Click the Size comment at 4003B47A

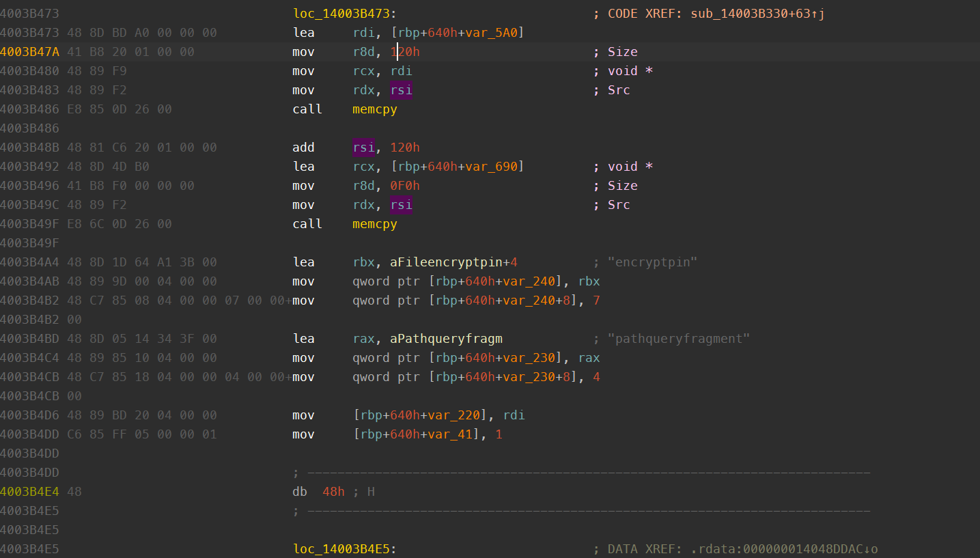(623, 52)
